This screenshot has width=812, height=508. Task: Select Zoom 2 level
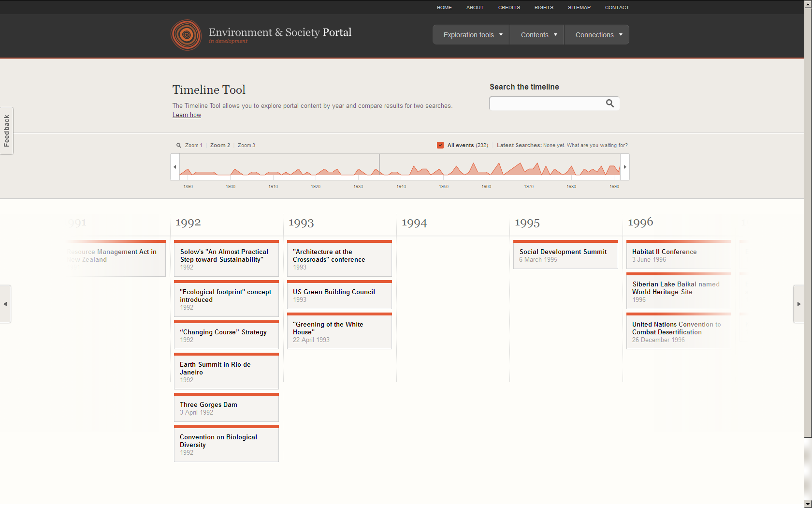[x=220, y=145]
